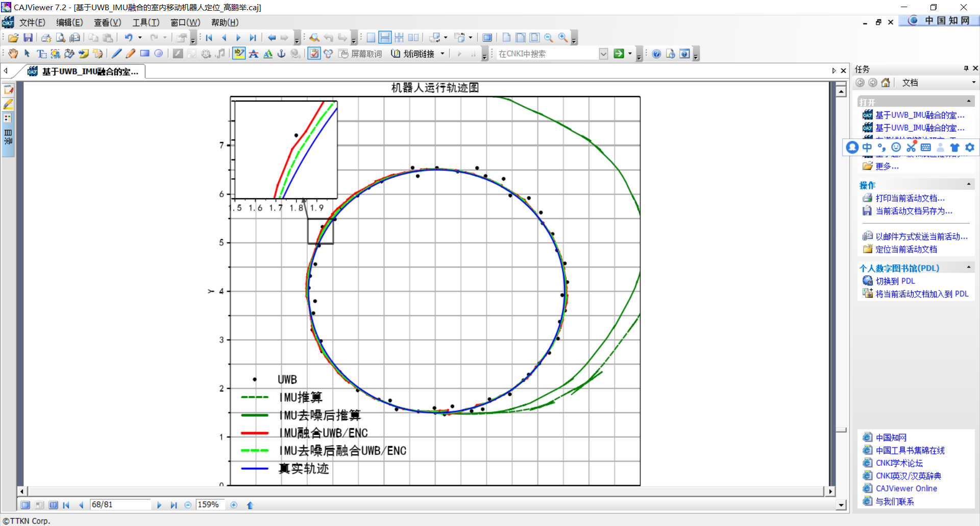This screenshot has width=980, height=526.
Task: Click the zoom-in magnifier icon
Action: tap(563, 37)
